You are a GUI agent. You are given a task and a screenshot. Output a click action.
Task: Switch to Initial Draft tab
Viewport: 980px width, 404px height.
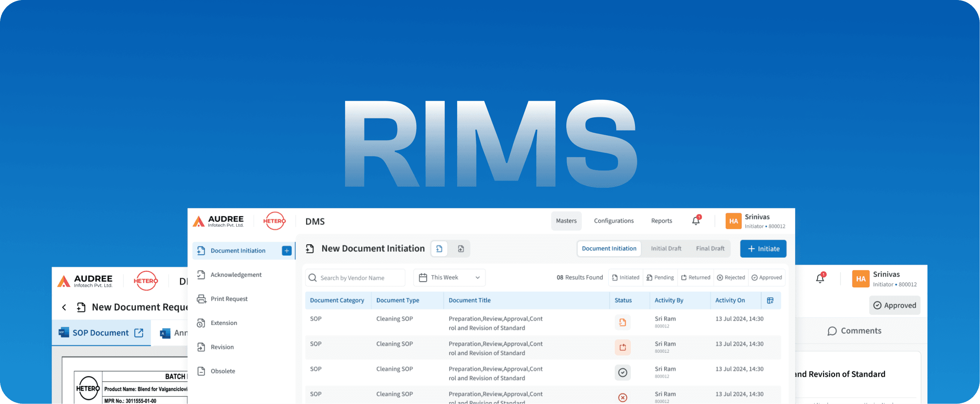coord(666,248)
